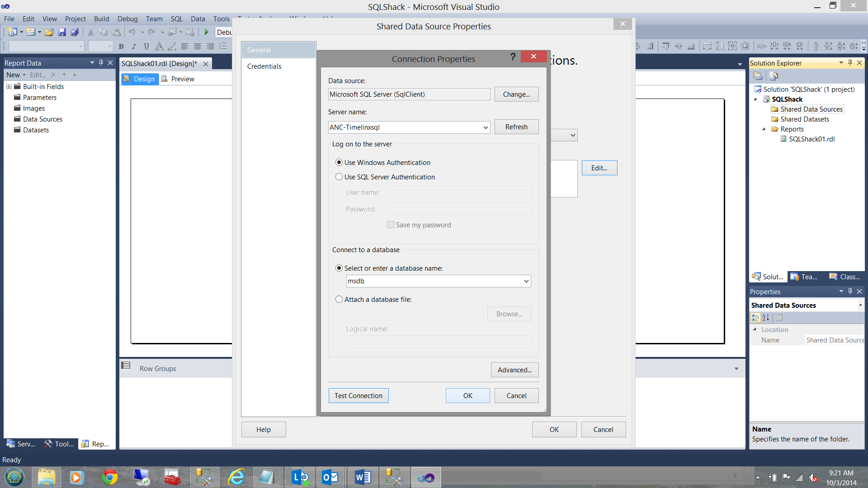Select Attach a database file option

pos(339,300)
